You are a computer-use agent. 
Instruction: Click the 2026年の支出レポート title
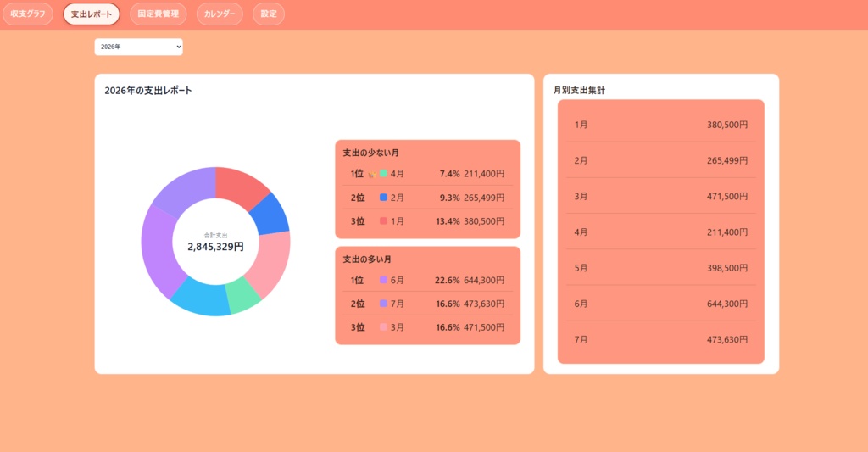[148, 90]
